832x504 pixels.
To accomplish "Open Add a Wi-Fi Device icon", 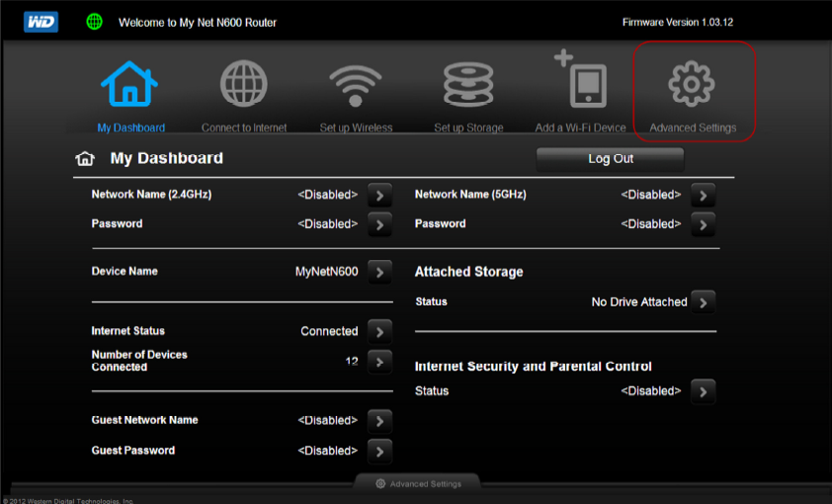I will pyautogui.click(x=580, y=78).
